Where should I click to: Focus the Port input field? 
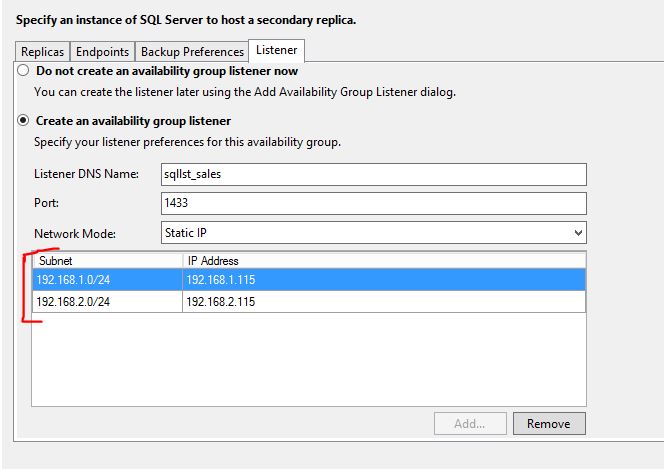point(372,203)
